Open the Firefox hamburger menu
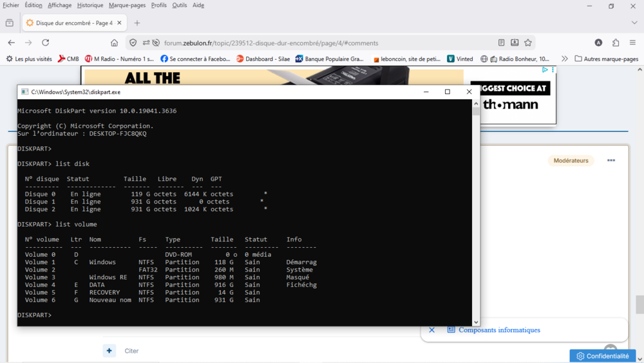 pos(632,42)
